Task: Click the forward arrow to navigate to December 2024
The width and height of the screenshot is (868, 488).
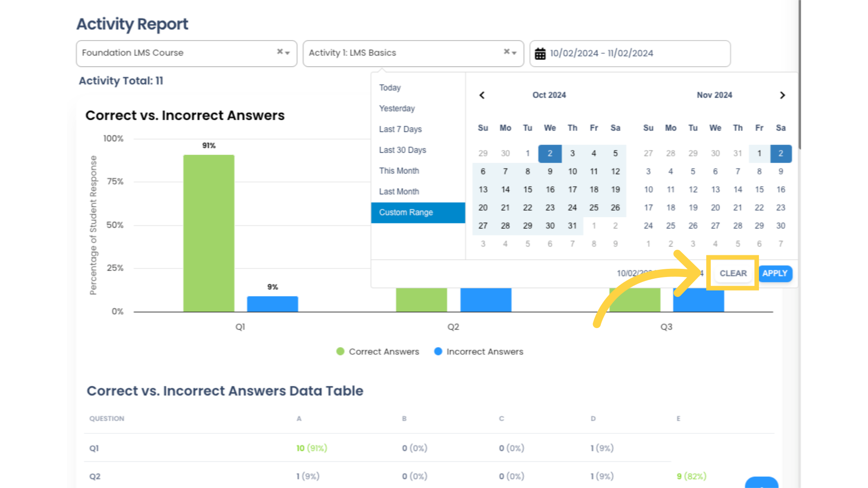Action: (782, 95)
